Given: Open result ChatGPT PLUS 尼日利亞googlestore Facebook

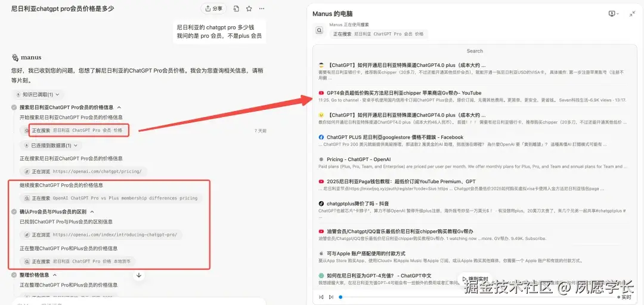Looking at the screenshot, I should (x=395, y=137).
